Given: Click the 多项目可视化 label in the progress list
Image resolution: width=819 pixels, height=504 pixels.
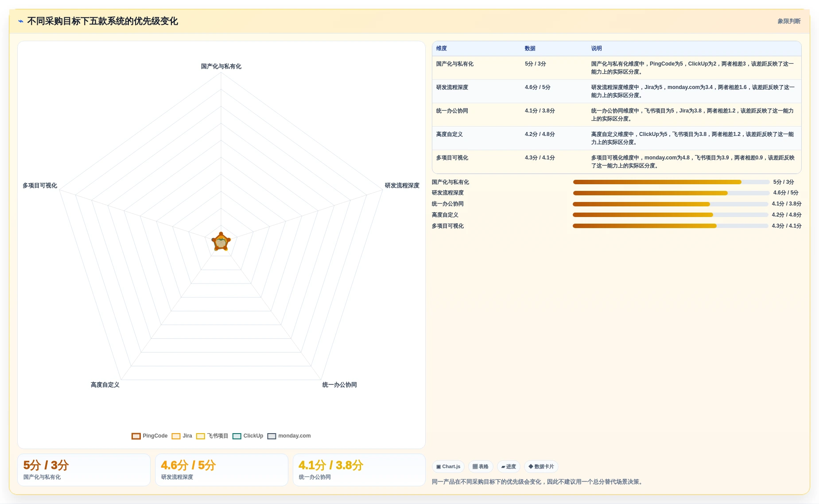Looking at the screenshot, I should pyautogui.click(x=448, y=226).
